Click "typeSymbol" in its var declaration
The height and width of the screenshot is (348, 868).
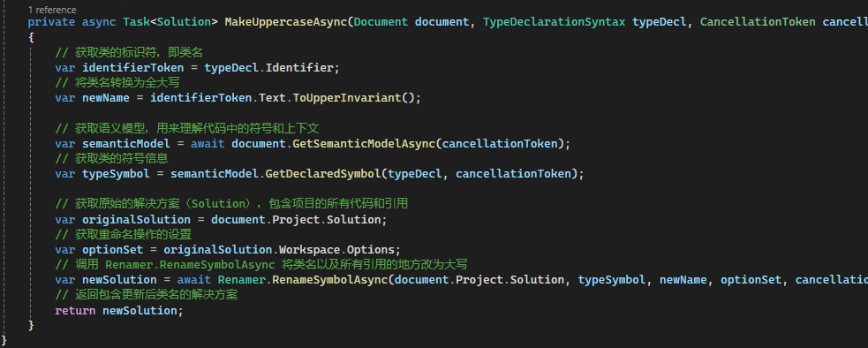pos(117,174)
